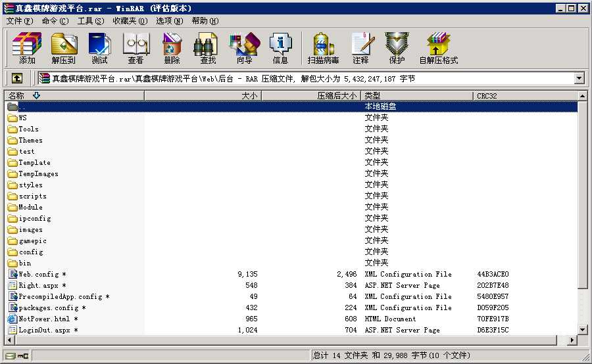The height and width of the screenshot is (364, 592).
Task: Click the Tools folder icon
Action: pos(13,129)
